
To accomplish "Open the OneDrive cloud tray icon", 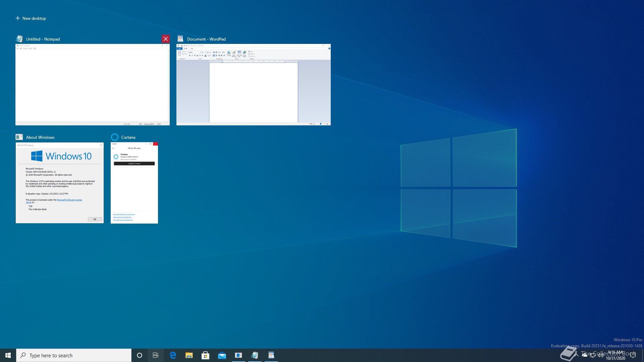I will click(585, 355).
